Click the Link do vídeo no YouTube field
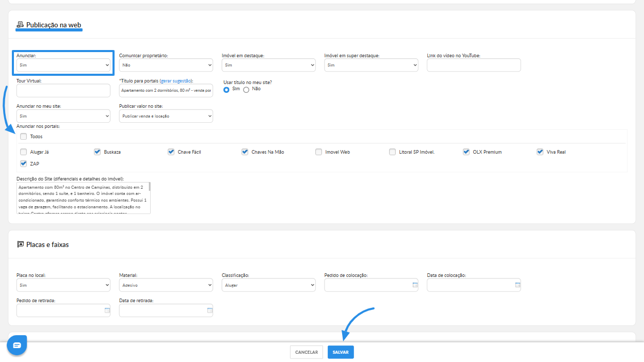The width and height of the screenshot is (644, 362). 474,65
